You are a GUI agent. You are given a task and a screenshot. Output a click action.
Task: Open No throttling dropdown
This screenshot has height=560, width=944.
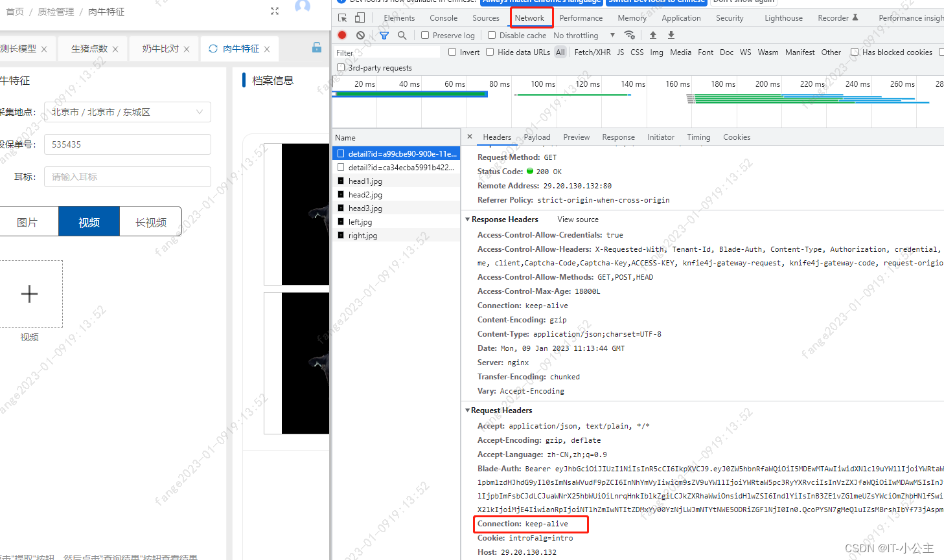tap(584, 36)
